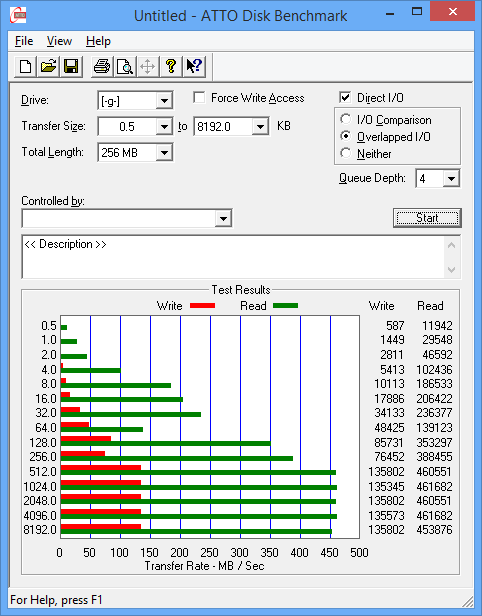Viewport: 482px width, 616px height.
Task: Click the green Read legend swatch
Action: click(285, 305)
